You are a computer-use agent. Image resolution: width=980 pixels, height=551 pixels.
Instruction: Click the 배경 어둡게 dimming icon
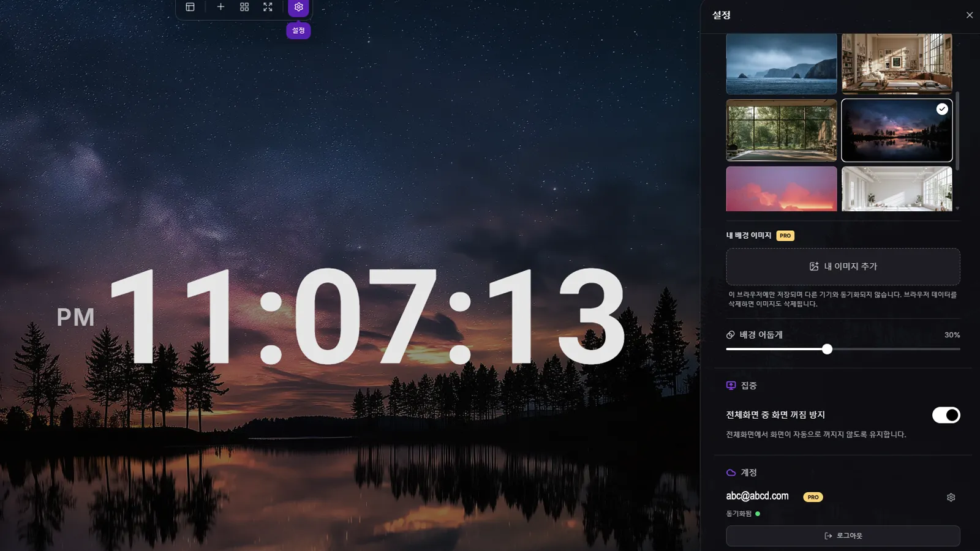coord(730,335)
